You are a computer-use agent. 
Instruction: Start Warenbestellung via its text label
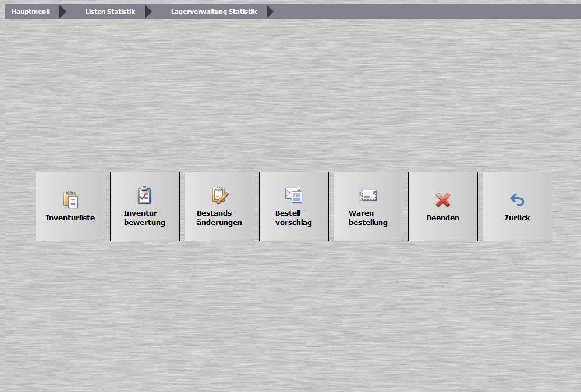368,218
